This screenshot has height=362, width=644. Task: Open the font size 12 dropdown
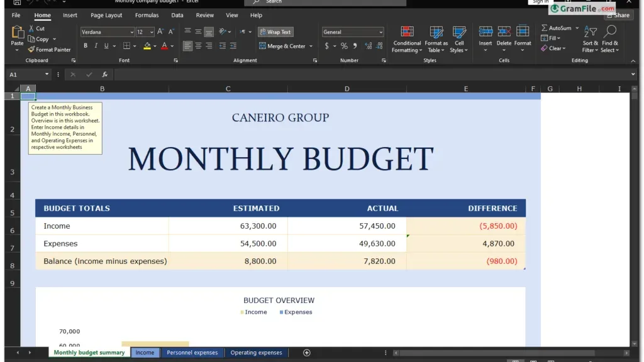(152, 32)
